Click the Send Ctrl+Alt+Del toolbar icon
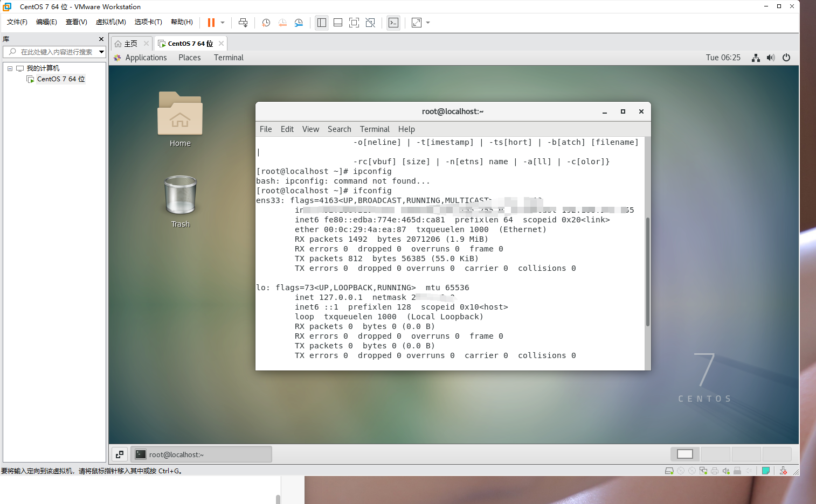Screen dimensions: 816x504 point(243,23)
